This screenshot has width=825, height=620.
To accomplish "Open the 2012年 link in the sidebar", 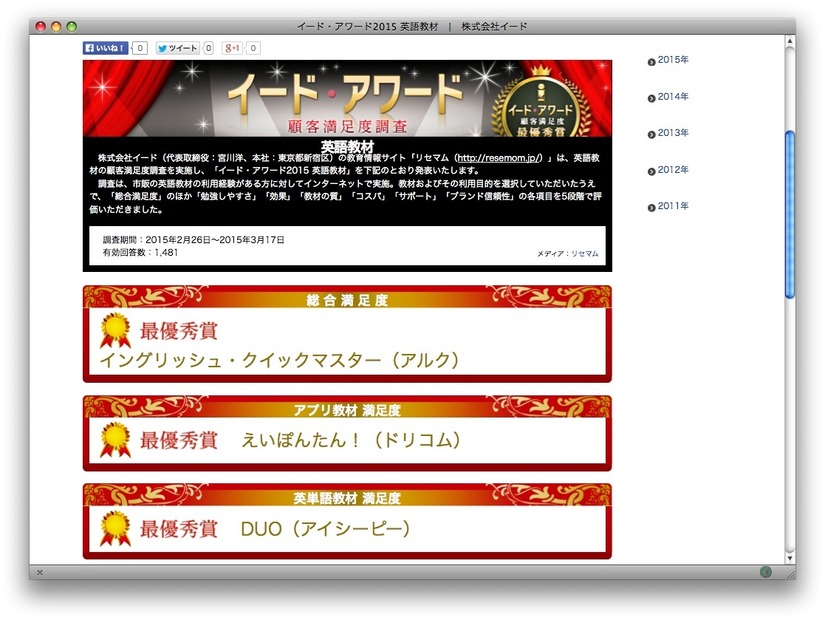I will [673, 169].
